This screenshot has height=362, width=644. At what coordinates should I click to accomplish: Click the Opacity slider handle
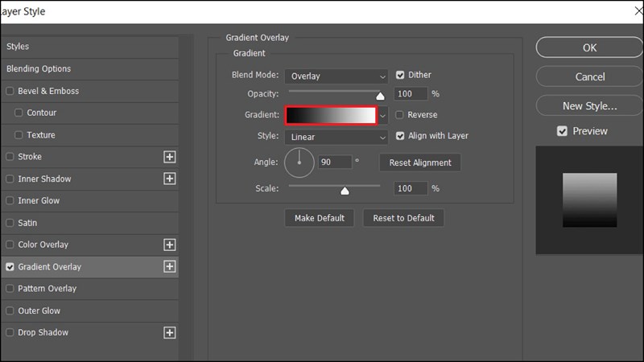(x=380, y=96)
